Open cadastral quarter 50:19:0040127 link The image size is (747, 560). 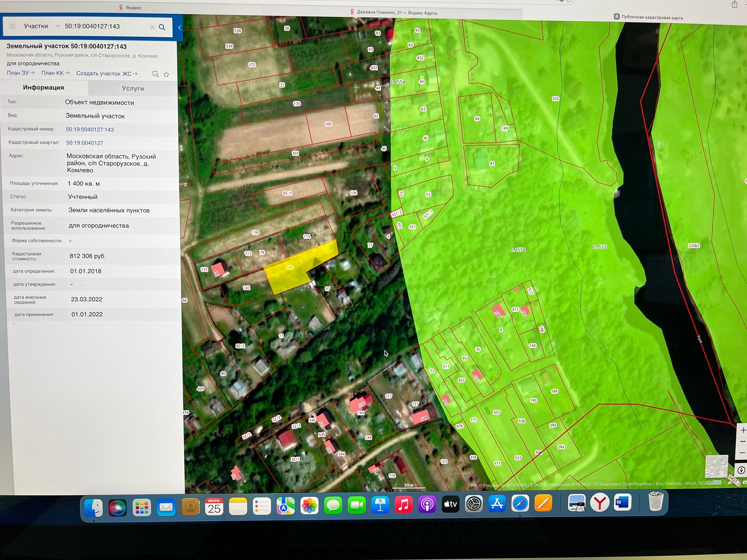(x=85, y=143)
